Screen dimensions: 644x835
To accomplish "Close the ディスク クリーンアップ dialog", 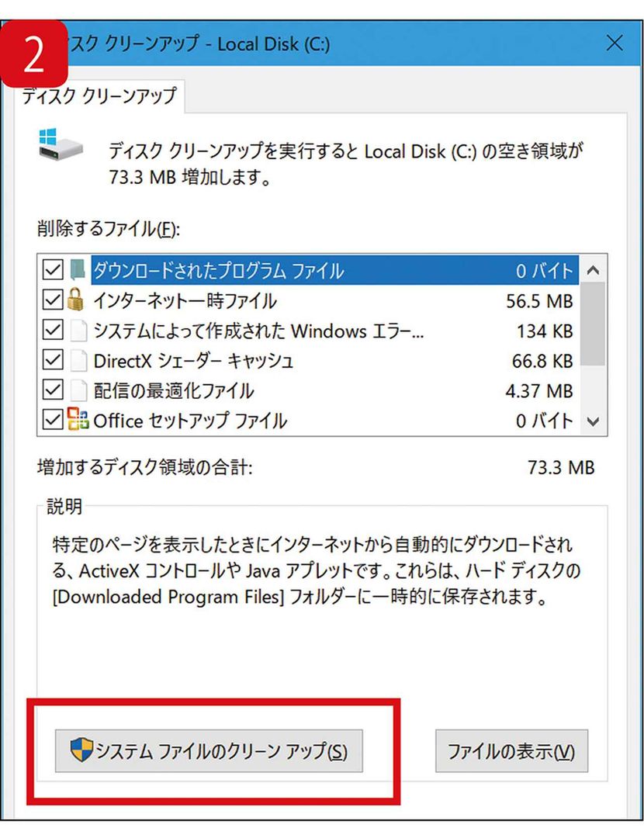I will point(615,43).
